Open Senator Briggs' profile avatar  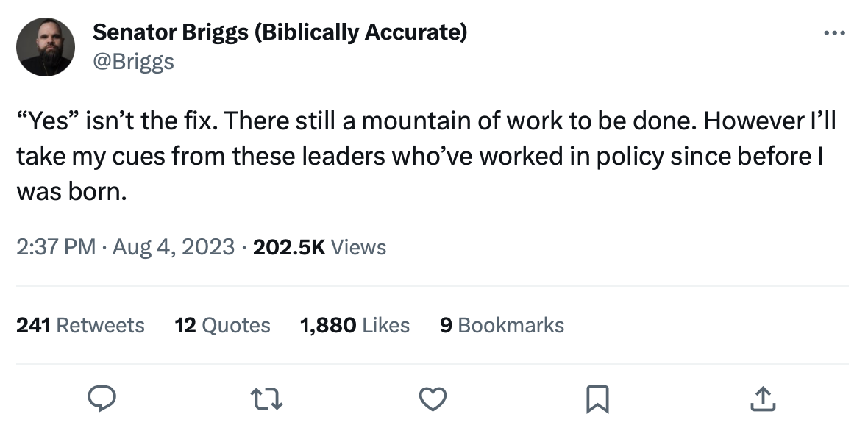[x=45, y=47]
